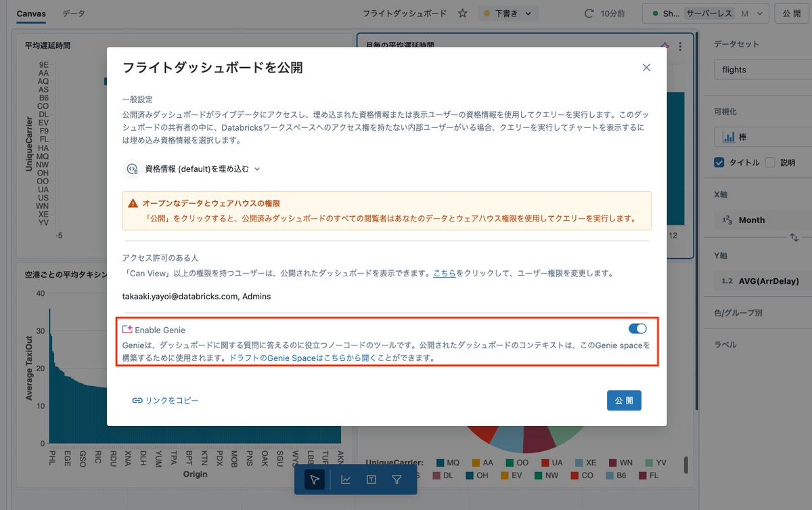Switch to the データ tab
Viewport: 812px width, 510px height.
coord(73,12)
